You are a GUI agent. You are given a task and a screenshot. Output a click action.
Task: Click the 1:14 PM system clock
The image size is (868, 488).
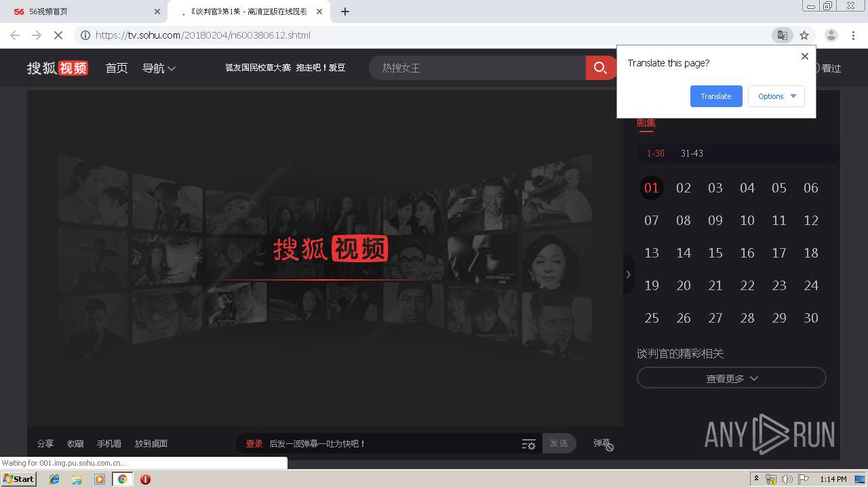coord(833,479)
